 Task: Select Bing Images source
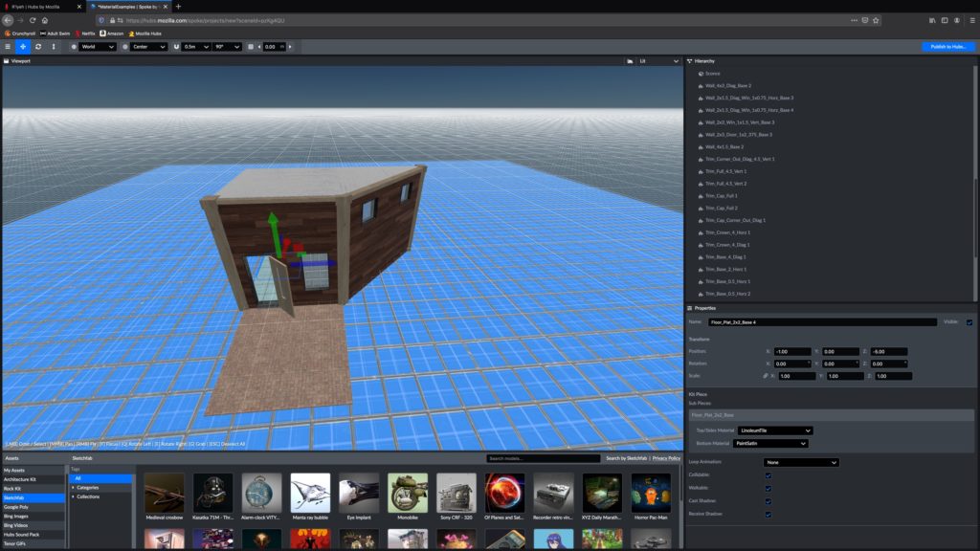coord(33,517)
